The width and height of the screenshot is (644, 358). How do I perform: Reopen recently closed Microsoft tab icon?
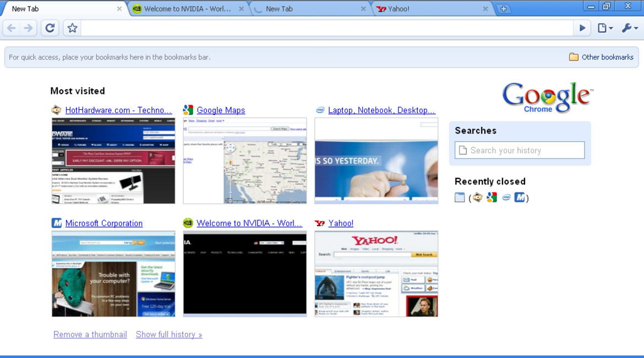(520, 197)
